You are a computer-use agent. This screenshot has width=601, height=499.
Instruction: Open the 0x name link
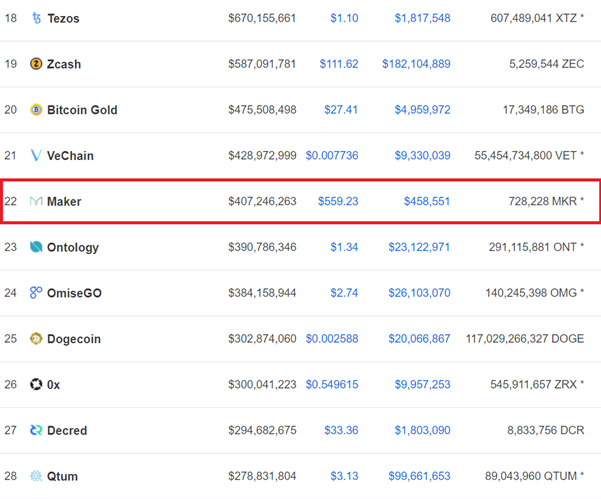[53, 384]
